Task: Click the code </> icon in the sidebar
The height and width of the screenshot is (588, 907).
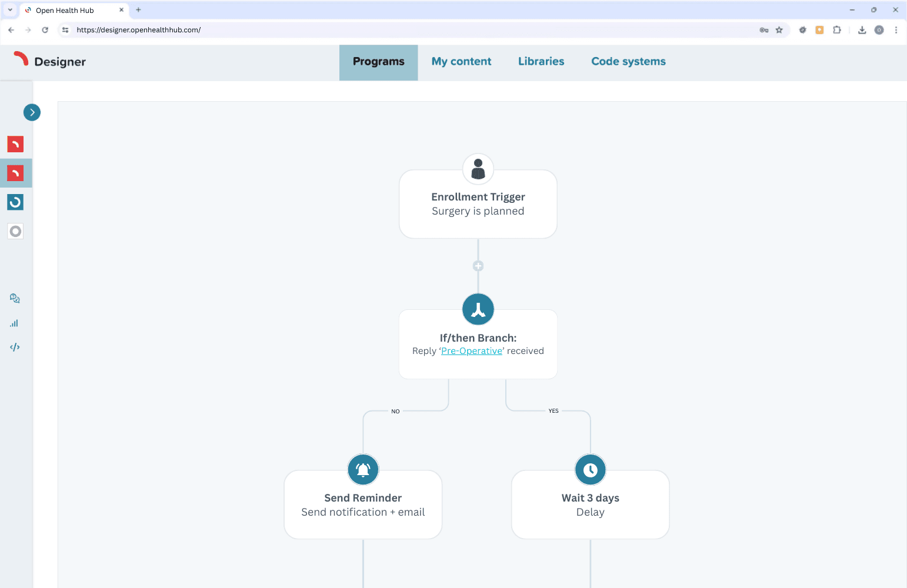Action: (x=14, y=347)
